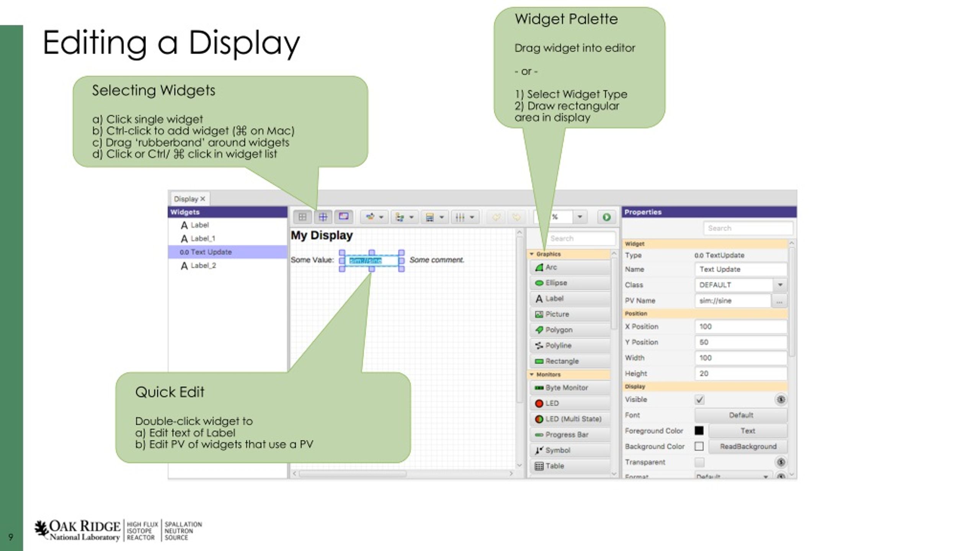Click the align widgets toolbar icon
Viewport: 980px width, 551px height.
click(x=405, y=217)
